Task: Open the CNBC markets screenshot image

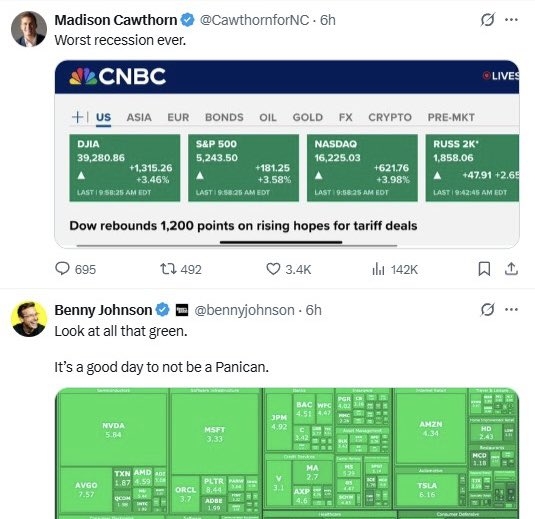Action: [x=287, y=154]
